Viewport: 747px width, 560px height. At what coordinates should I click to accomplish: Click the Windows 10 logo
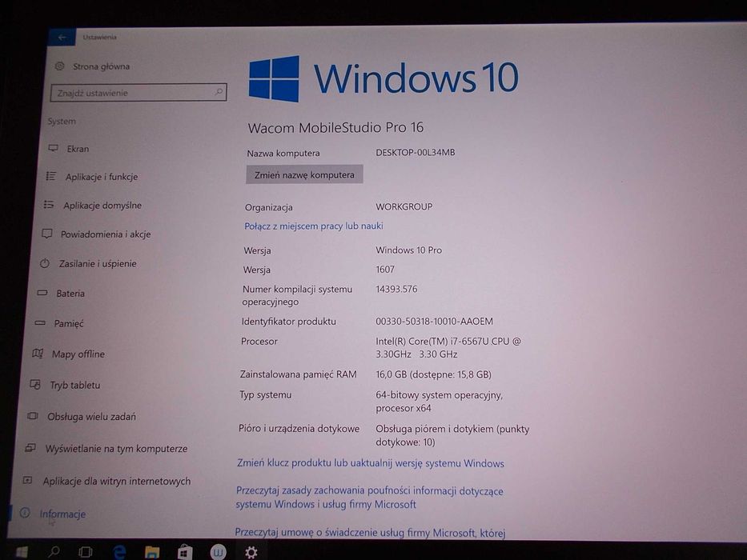coord(384,78)
